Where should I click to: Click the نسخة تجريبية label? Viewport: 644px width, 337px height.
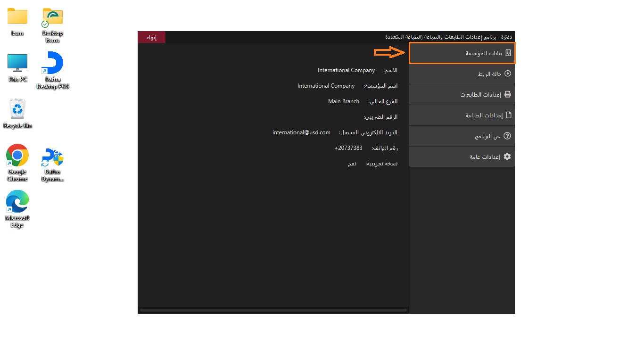(x=381, y=164)
